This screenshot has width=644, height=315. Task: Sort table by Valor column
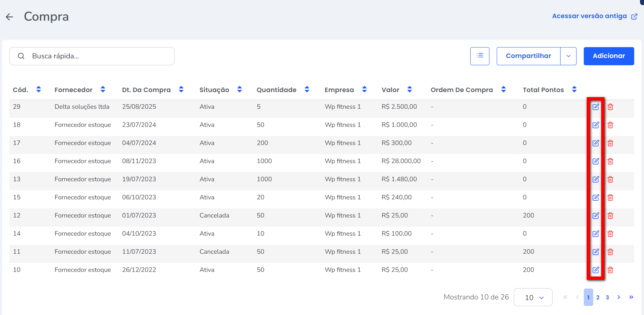click(410, 90)
